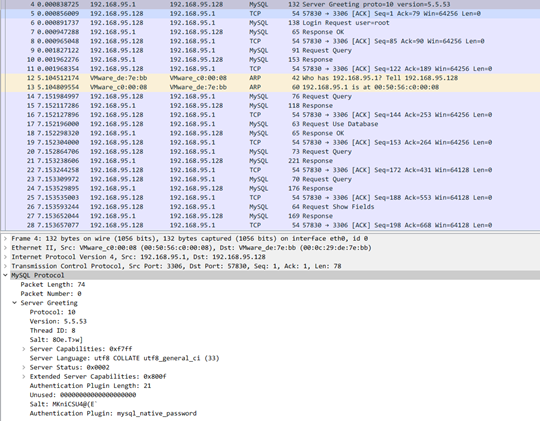Select the Protocol: 10 field
The height and width of the screenshot is (421, 540).
[52, 312]
